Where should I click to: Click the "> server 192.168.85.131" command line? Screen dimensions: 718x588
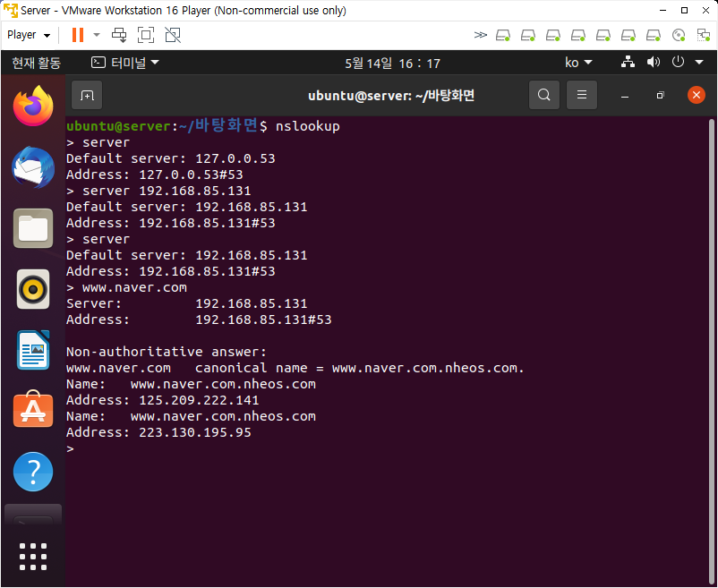point(158,191)
